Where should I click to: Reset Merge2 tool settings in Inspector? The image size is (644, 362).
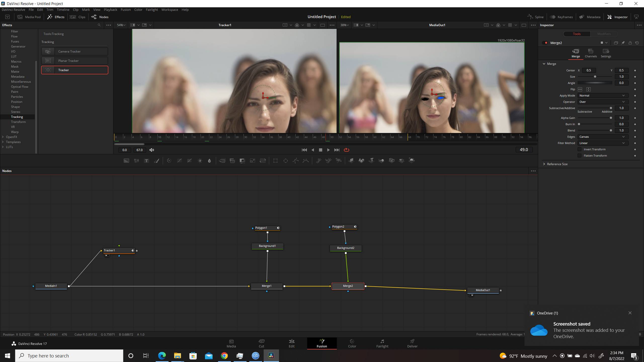tap(637, 43)
